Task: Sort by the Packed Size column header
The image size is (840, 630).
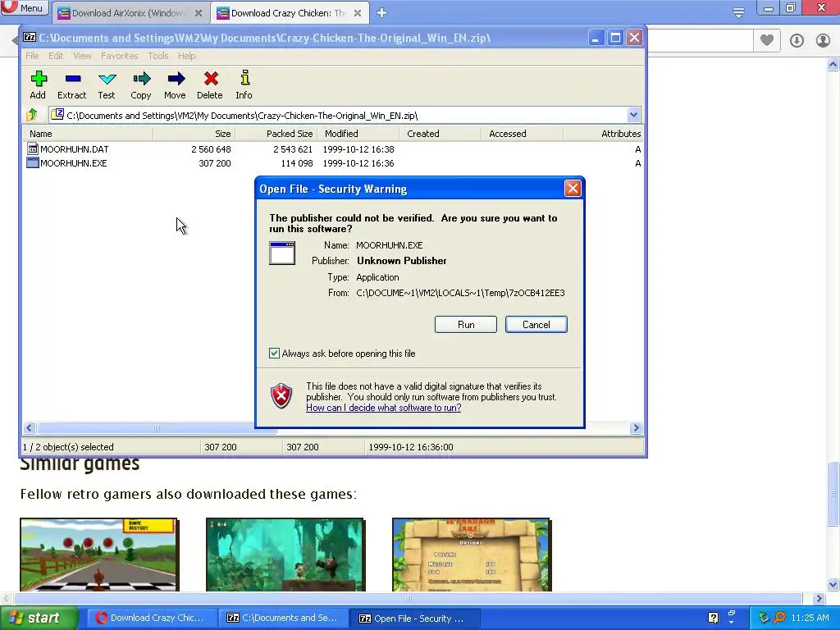Action: pyautogui.click(x=276, y=134)
